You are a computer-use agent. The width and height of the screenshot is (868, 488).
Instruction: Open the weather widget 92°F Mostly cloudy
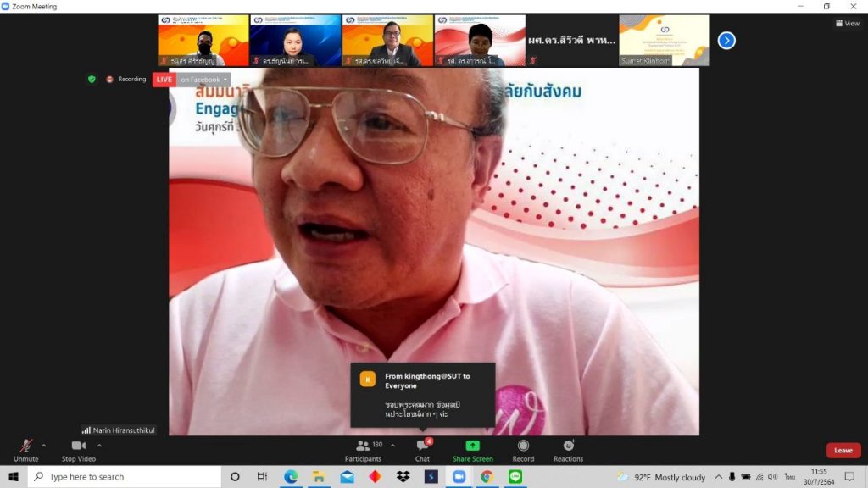661,477
